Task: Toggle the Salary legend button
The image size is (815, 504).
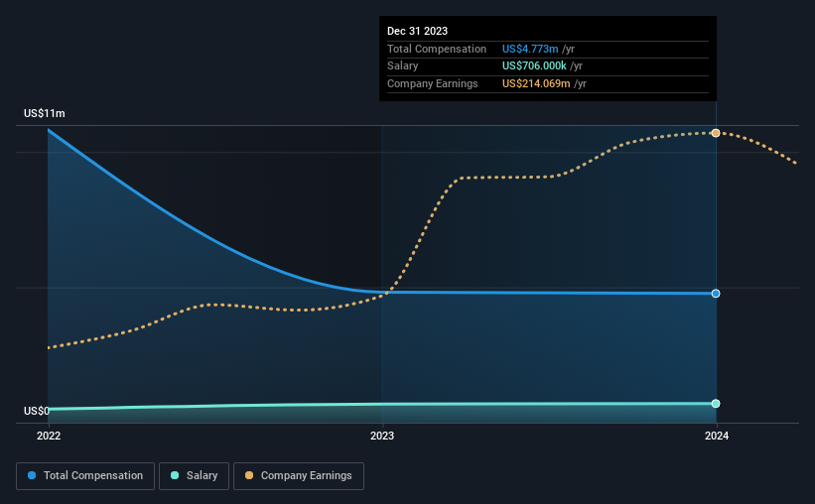Action: pos(194,476)
